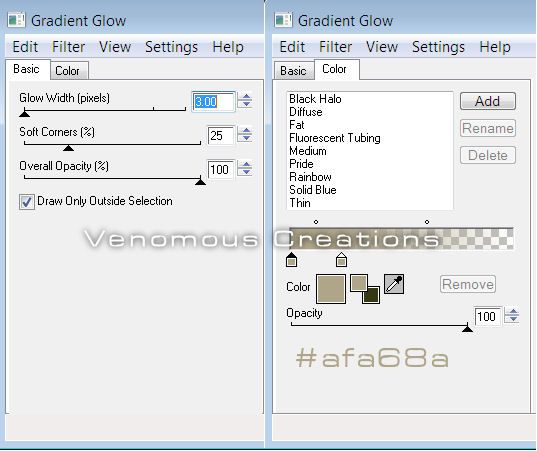The image size is (537, 451).
Task: Select the second gradient color stop marker
Action: pyautogui.click(x=341, y=260)
